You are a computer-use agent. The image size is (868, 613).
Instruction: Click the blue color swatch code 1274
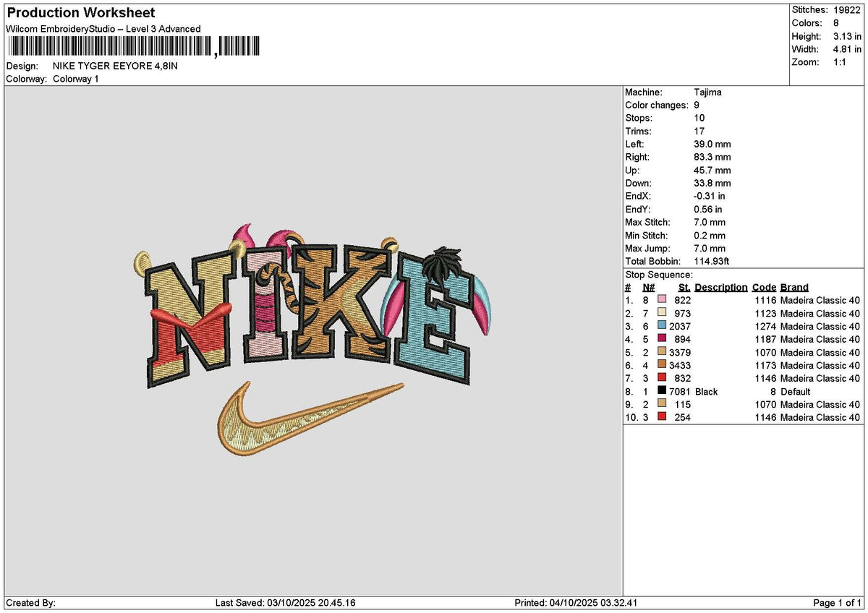tap(661, 326)
